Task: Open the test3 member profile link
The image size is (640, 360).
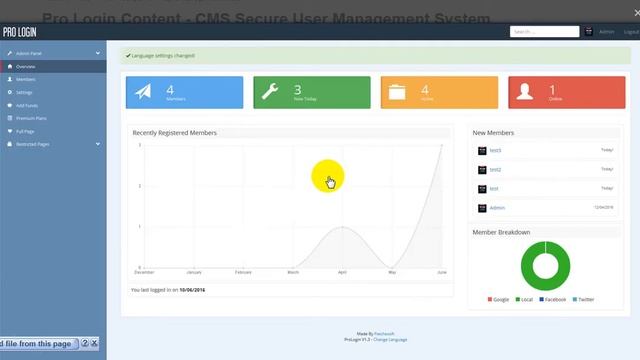Action: [495, 151]
